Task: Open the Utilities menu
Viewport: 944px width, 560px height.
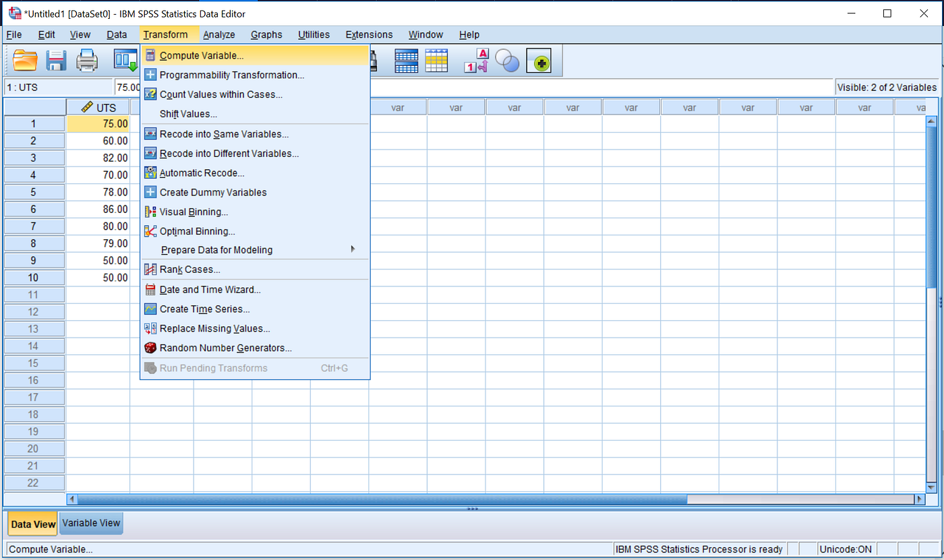Action: pos(314,34)
